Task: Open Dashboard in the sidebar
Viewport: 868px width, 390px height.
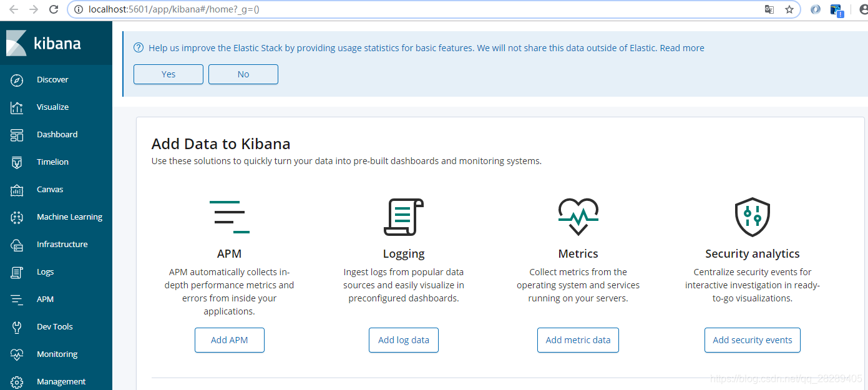Action: (56, 135)
